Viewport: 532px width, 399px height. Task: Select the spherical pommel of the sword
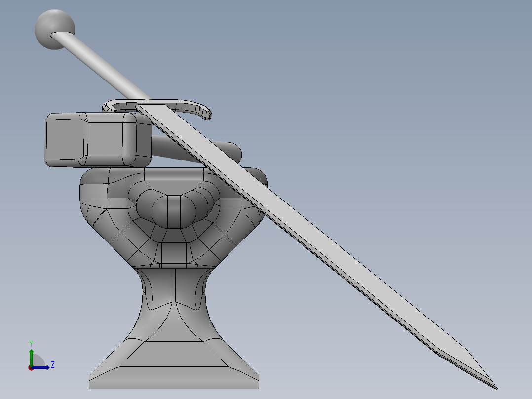[54, 30]
